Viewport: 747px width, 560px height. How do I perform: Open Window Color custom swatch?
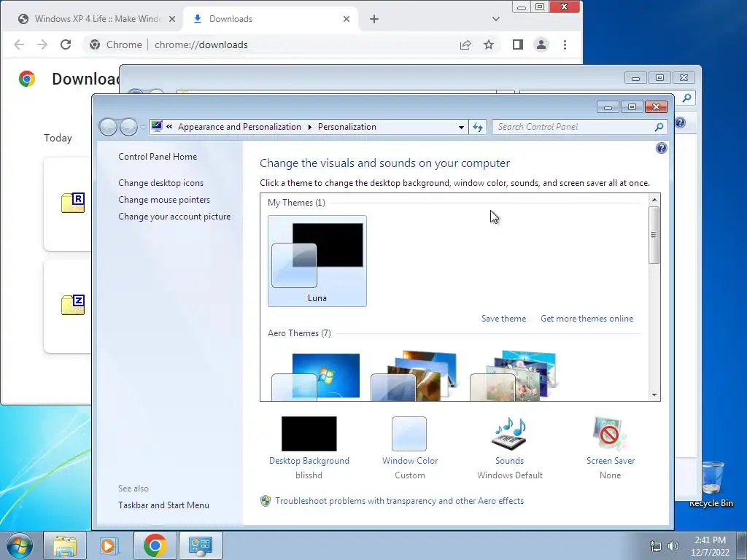click(x=409, y=434)
